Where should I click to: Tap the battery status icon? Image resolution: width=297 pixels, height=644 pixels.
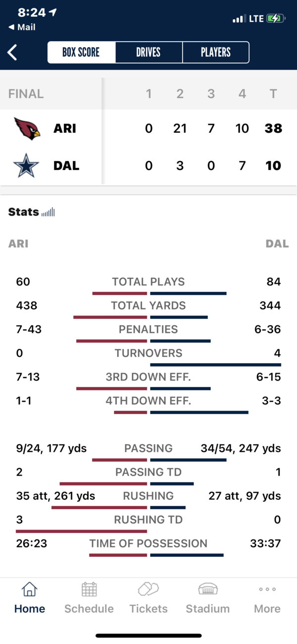276,19
